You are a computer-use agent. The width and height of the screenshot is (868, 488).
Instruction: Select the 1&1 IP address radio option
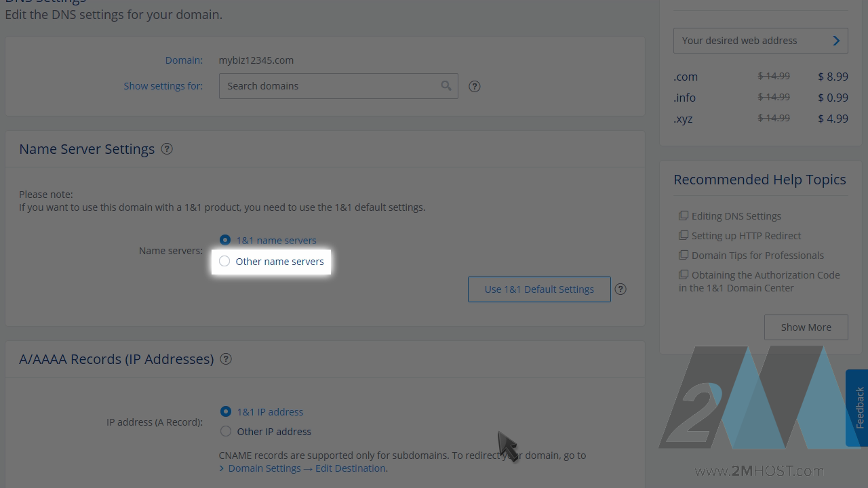[x=226, y=411]
